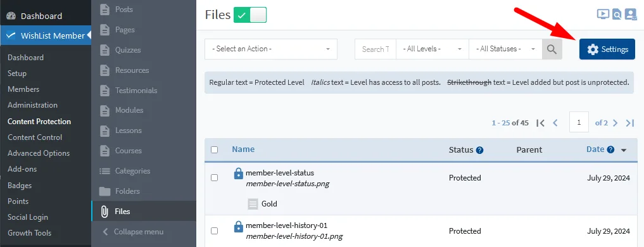Check the member-level-history-01 row checkbox
Image resolution: width=644 pixels, height=247 pixels.
[215, 231]
